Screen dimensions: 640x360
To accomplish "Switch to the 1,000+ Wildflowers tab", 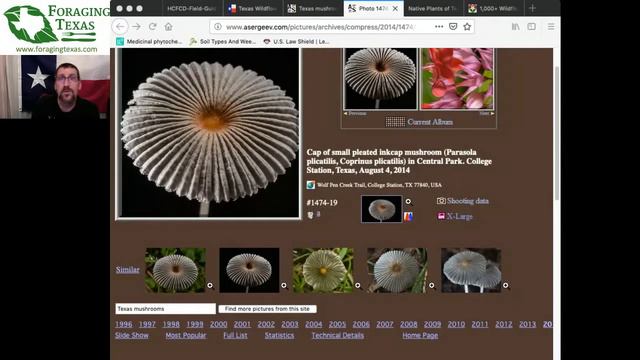I will point(493,8).
